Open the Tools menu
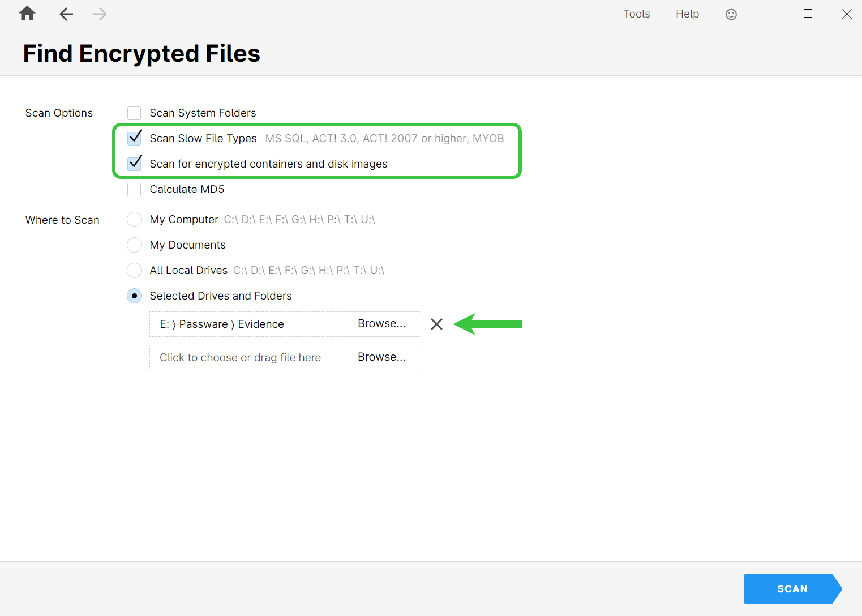The width and height of the screenshot is (862, 616). [636, 14]
